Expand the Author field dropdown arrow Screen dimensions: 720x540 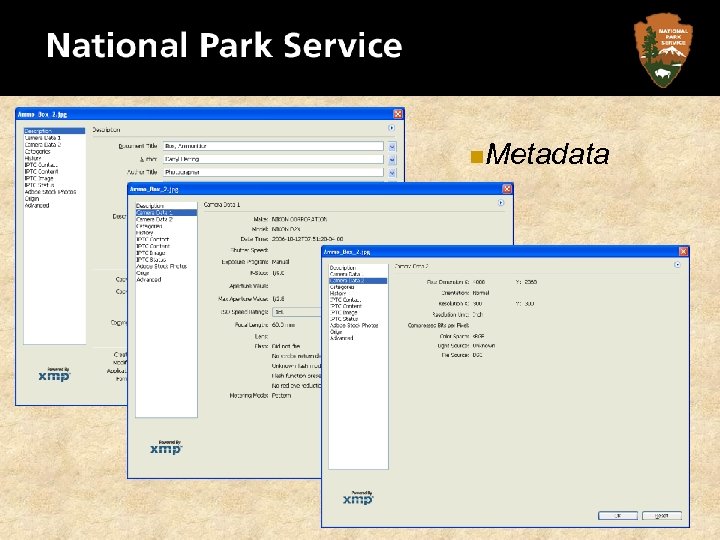tap(392, 159)
